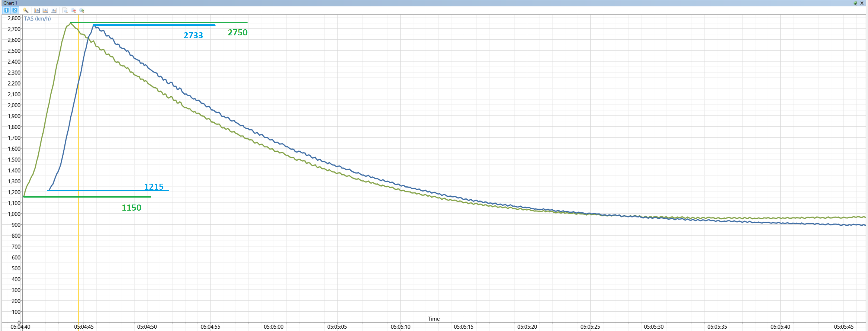
Task: Close the Chart 1 panel
Action: point(862,3)
